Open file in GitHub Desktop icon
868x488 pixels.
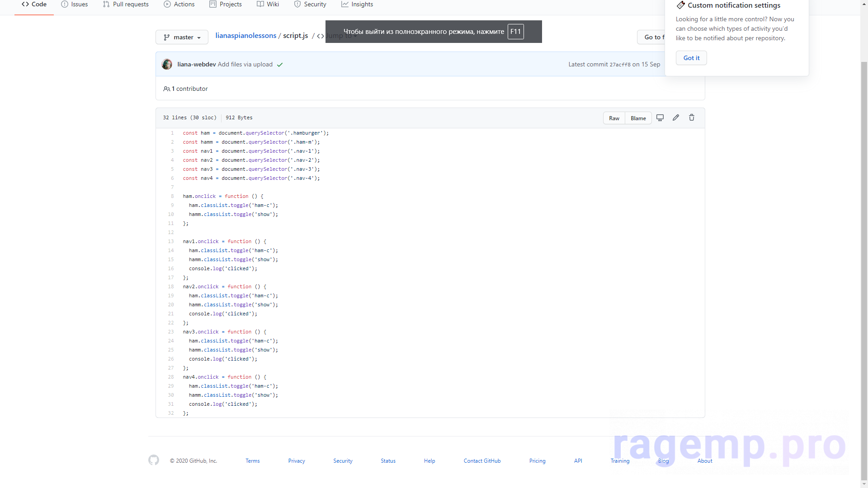point(660,117)
